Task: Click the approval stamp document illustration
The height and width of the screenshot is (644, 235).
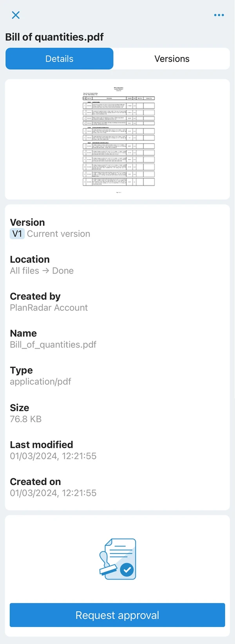Action: pyautogui.click(x=117, y=559)
